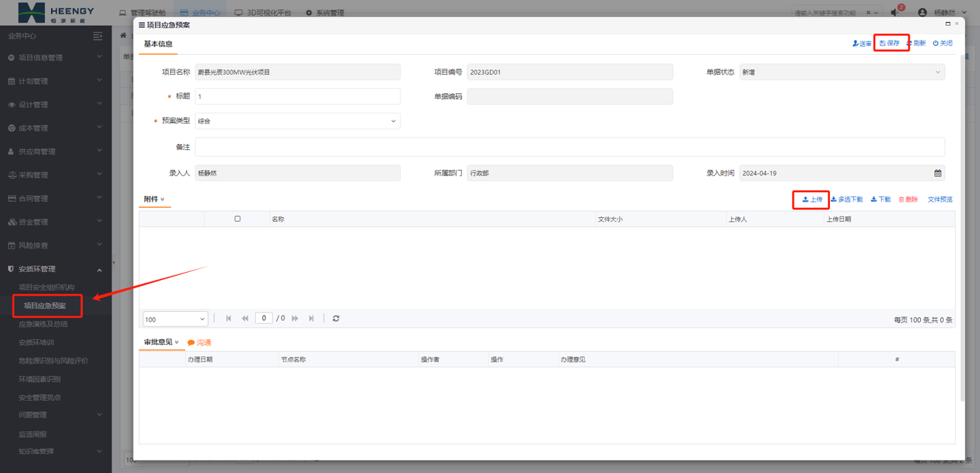Open 业务中心 in top navigation
This screenshot has height=473, width=980.
pyautogui.click(x=200, y=13)
